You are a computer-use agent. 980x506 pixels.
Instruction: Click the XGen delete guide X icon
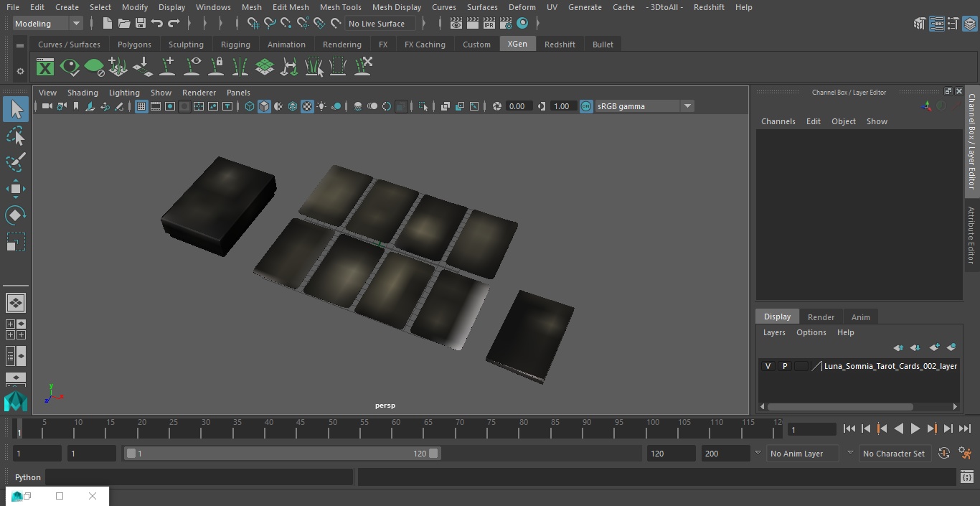(x=363, y=67)
